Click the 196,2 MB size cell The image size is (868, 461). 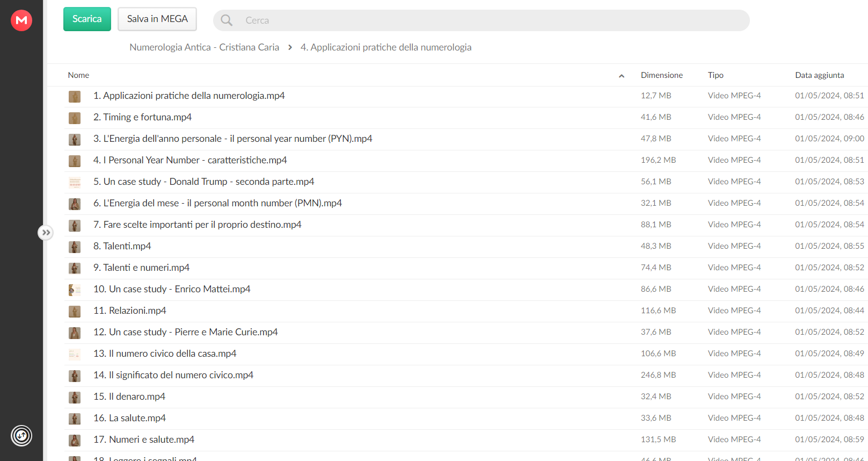click(x=658, y=160)
